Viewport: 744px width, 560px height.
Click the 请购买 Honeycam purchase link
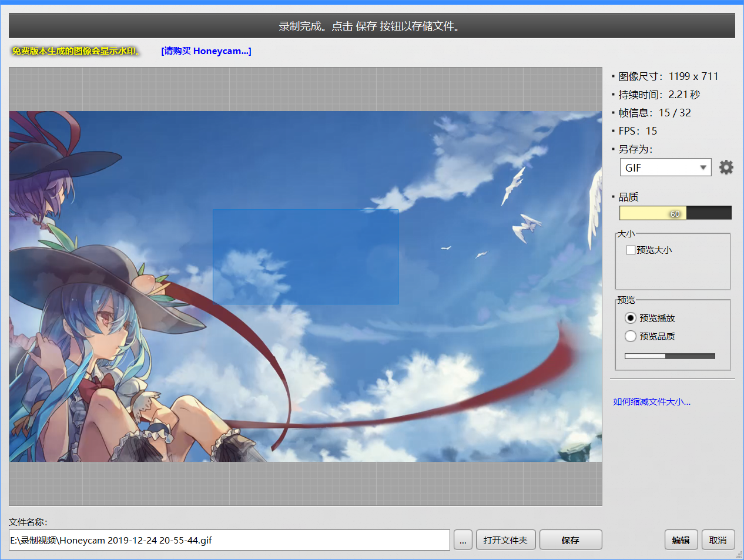[x=206, y=51]
